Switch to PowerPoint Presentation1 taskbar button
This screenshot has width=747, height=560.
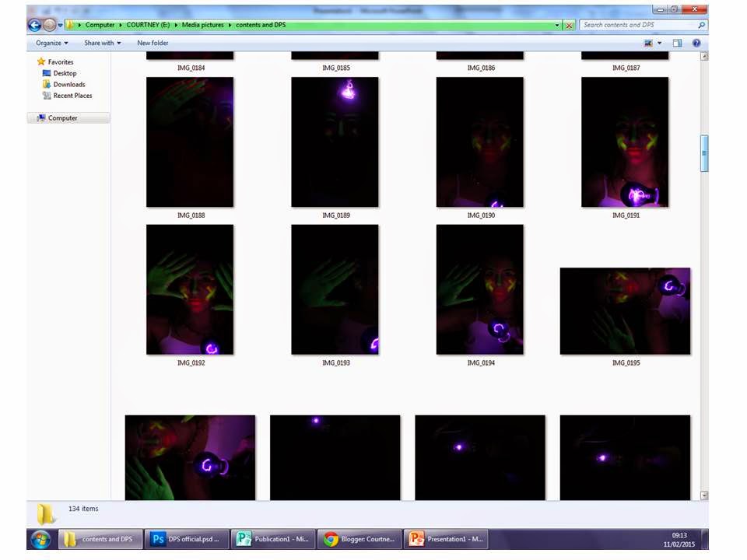(x=446, y=540)
